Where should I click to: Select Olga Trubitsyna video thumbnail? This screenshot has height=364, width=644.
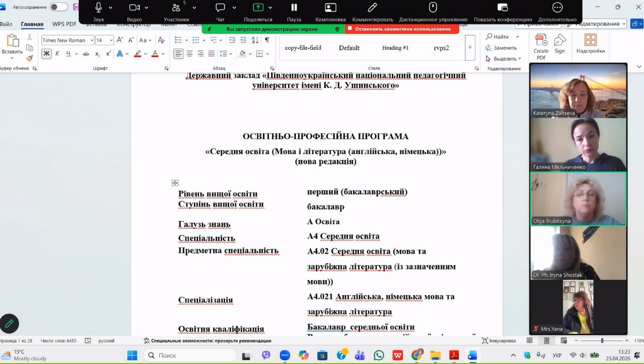click(578, 199)
